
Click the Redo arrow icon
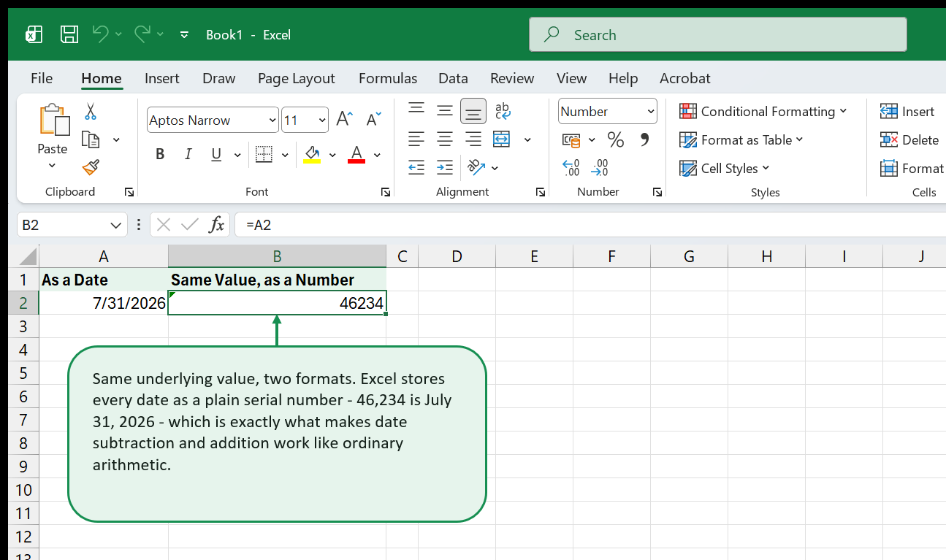pyautogui.click(x=142, y=34)
